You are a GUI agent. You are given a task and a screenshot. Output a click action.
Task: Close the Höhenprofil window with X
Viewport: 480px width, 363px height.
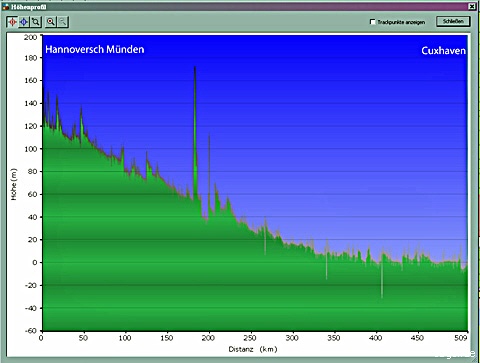(472, 6)
